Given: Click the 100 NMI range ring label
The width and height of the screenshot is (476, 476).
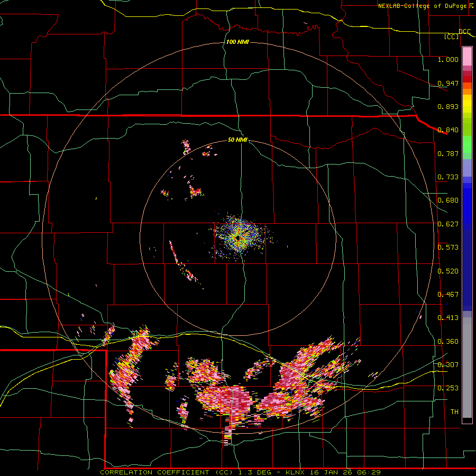Looking at the screenshot, I should coord(237,42).
